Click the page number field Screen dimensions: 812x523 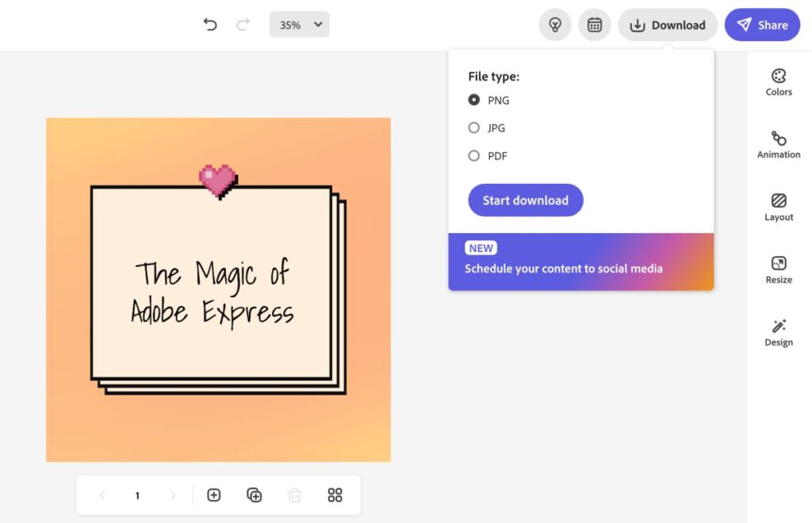click(136, 494)
